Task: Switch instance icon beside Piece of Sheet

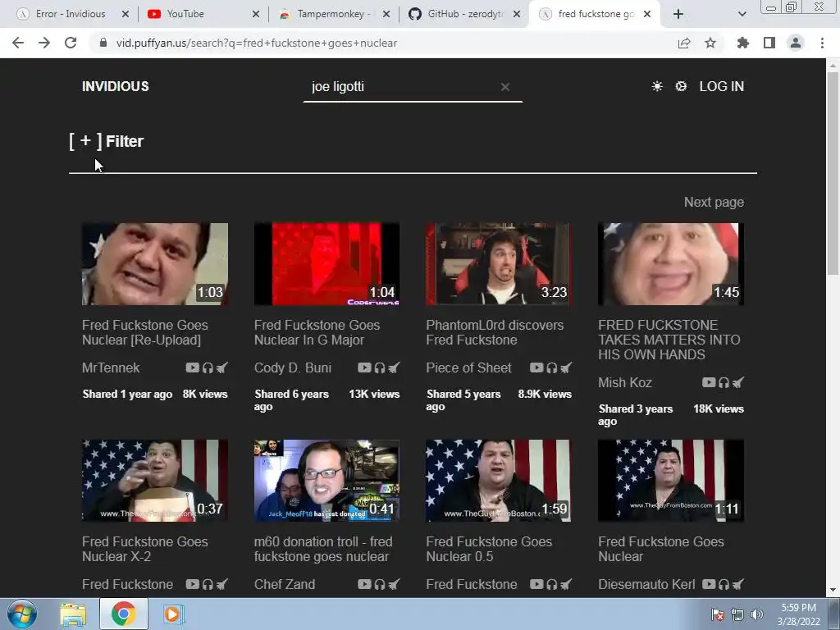Action: coord(566,367)
